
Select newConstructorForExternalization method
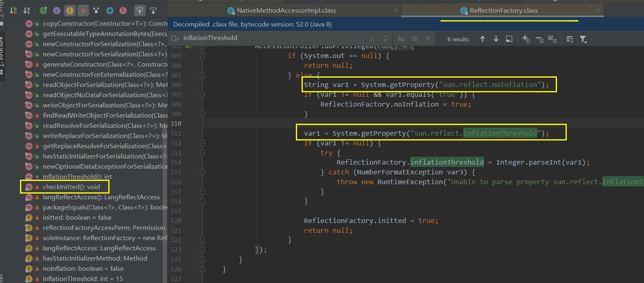[105, 75]
